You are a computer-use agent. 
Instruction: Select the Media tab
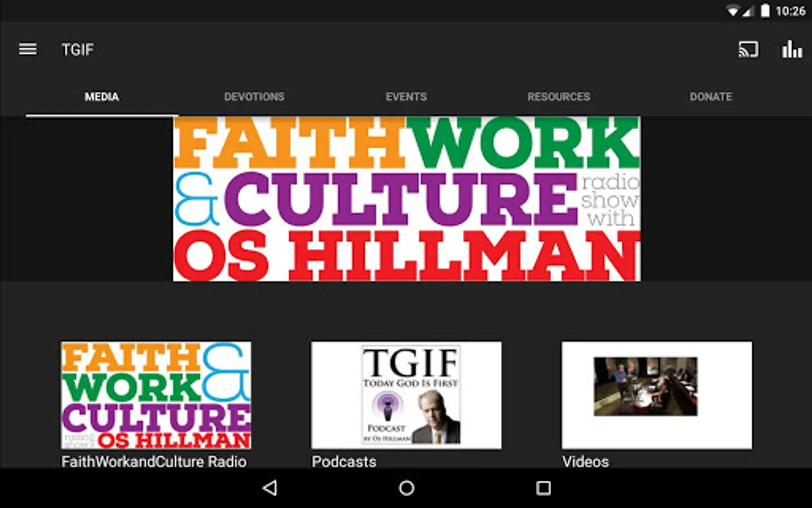[x=101, y=97]
